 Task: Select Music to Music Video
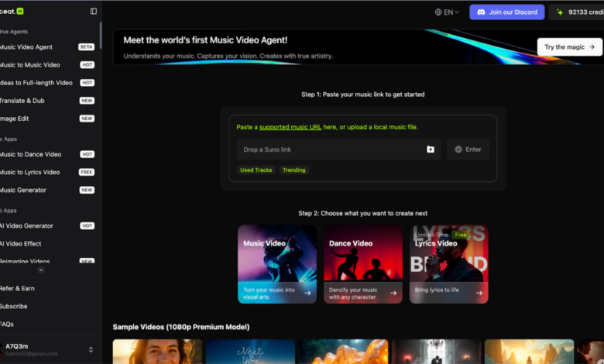coord(47,65)
